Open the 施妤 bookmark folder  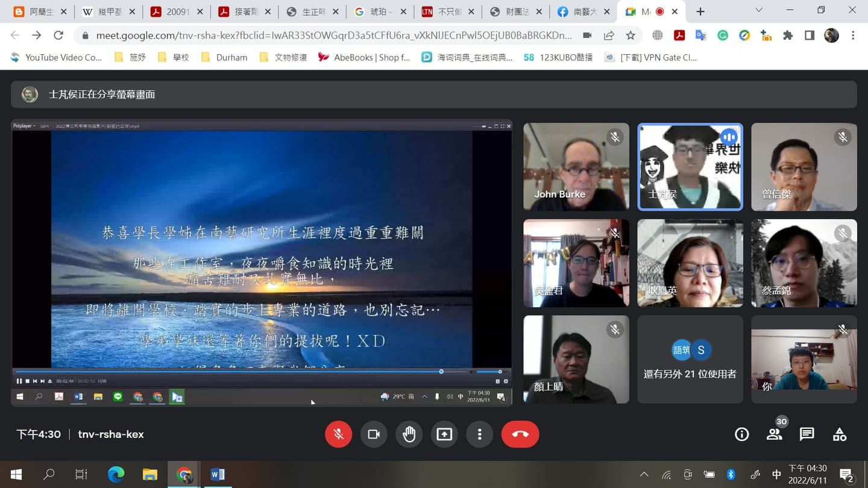(x=130, y=57)
